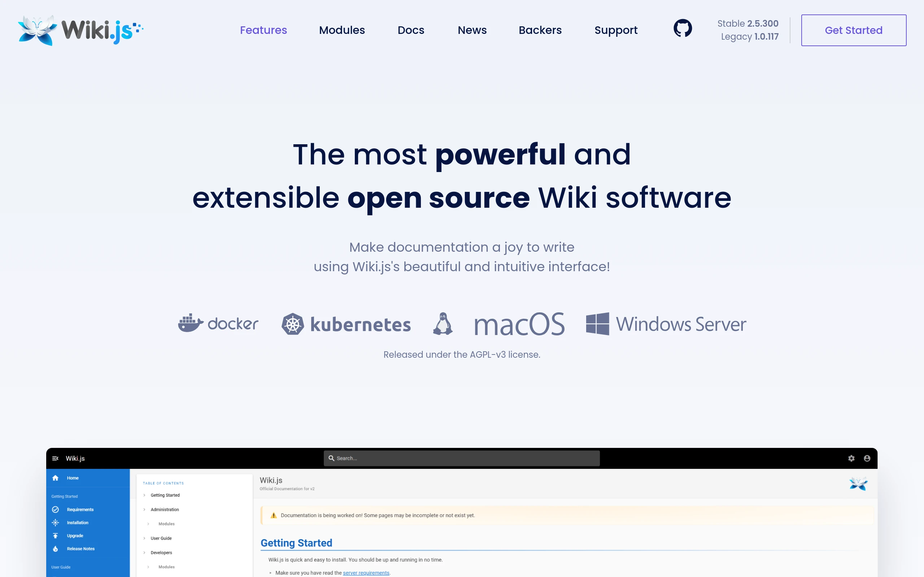Open the Features menu item
This screenshot has width=924, height=577.
(x=263, y=30)
